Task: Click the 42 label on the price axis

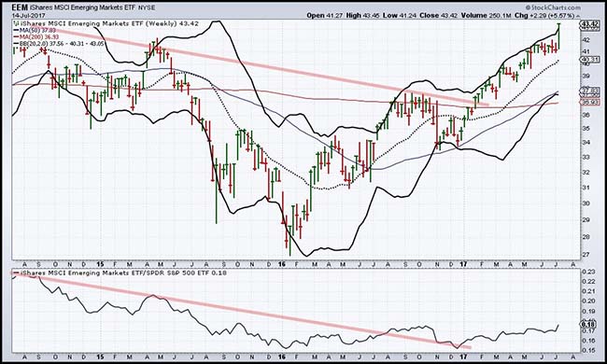Action: pyautogui.click(x=586, y=39)
